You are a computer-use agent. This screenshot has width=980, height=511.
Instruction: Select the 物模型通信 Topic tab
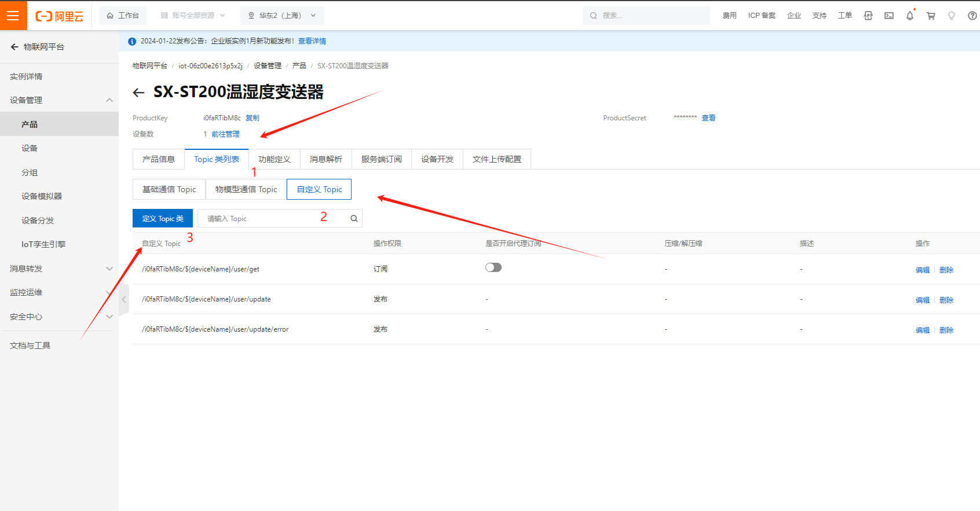(x=246, y=189)
